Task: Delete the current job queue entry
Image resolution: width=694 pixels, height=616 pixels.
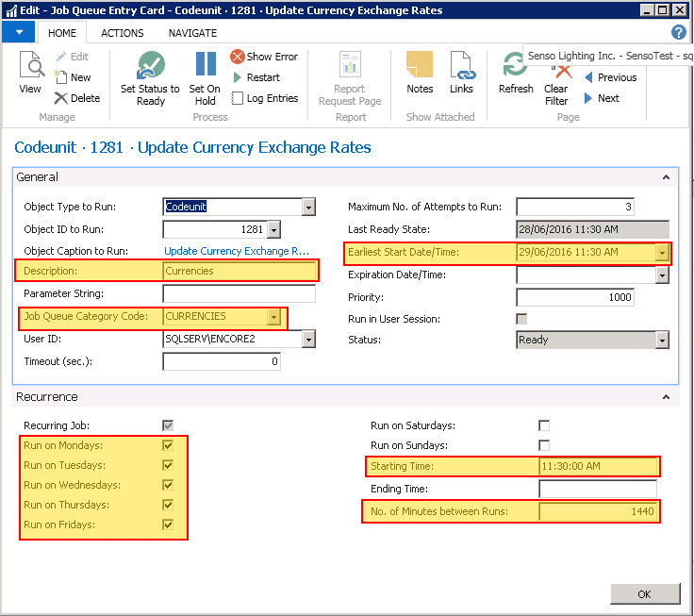Action: (x=77, y=98)
